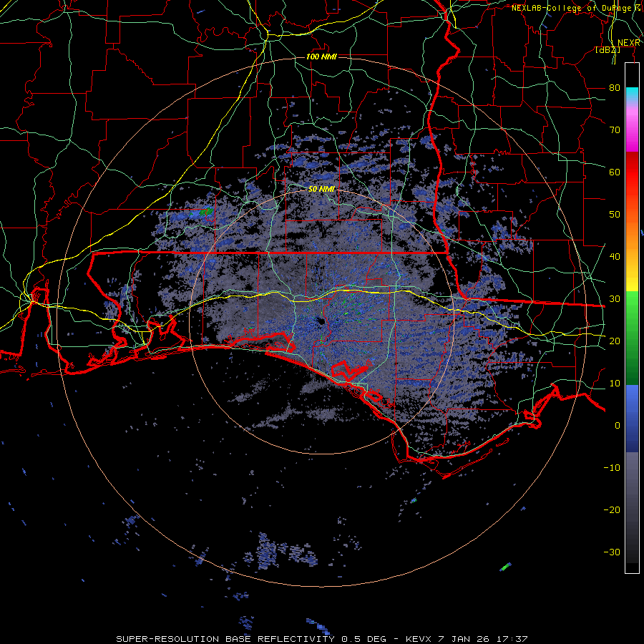Select the "10" value on the dBZ scale
The height and width of the screenshot is (644, 644).
(x=615, y=384)
